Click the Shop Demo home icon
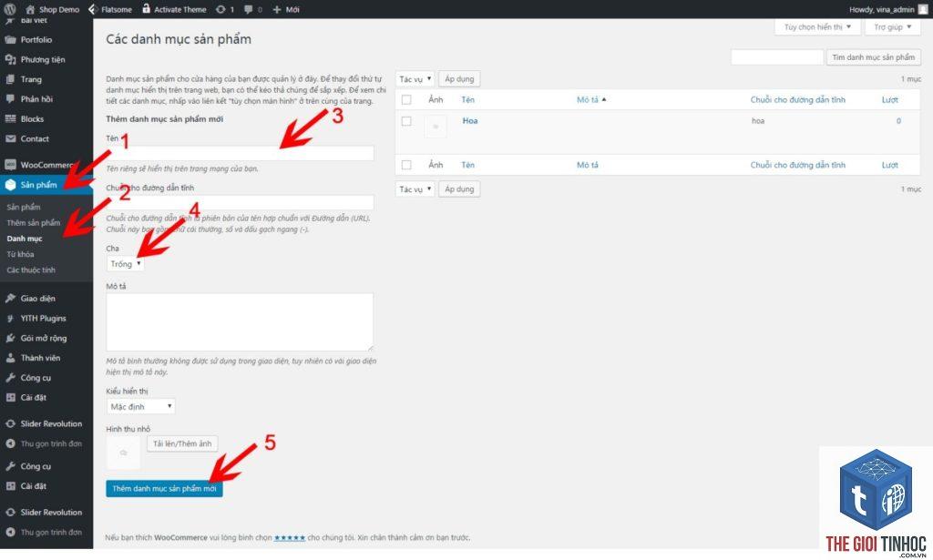 tap(30, 9)
